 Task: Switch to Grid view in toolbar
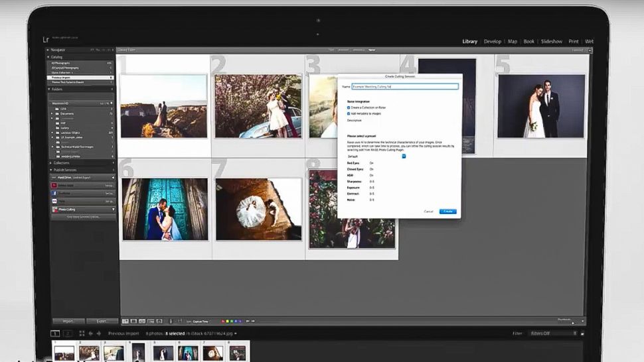[125, 321]
